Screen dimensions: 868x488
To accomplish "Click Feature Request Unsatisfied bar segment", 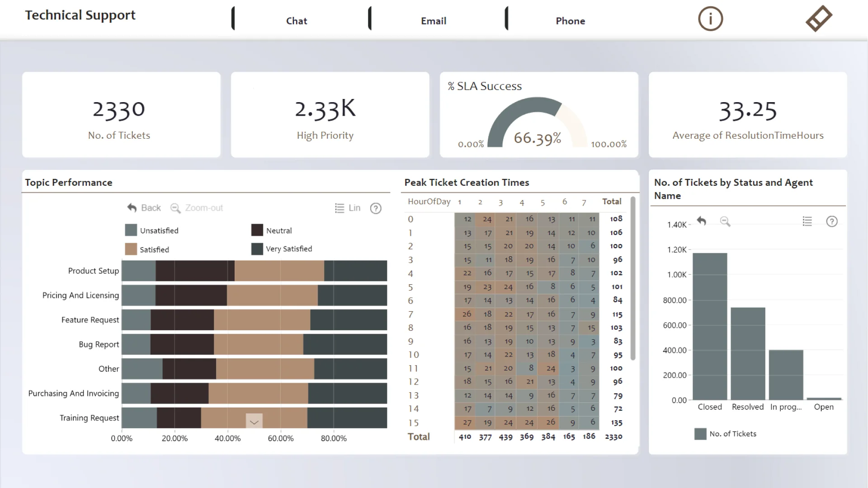I will (x=136, y=320).
